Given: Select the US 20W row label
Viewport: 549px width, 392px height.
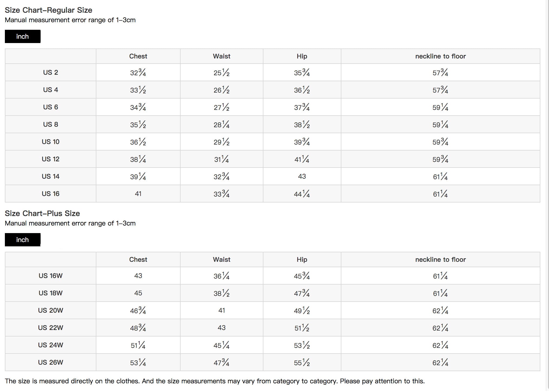Looking at the screenshot, I should click(x=51, y=311).
